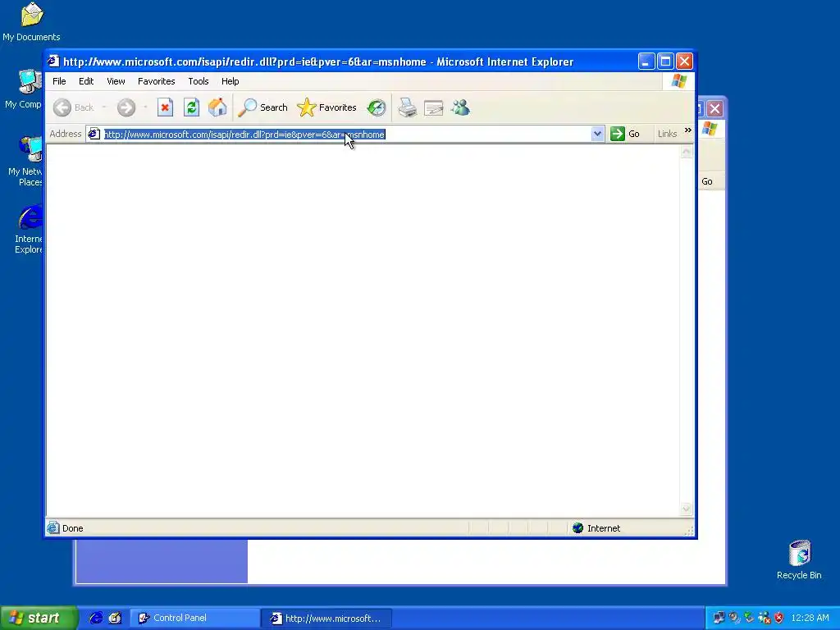Click the 12:28 AM clock

[x=810, y=618]
